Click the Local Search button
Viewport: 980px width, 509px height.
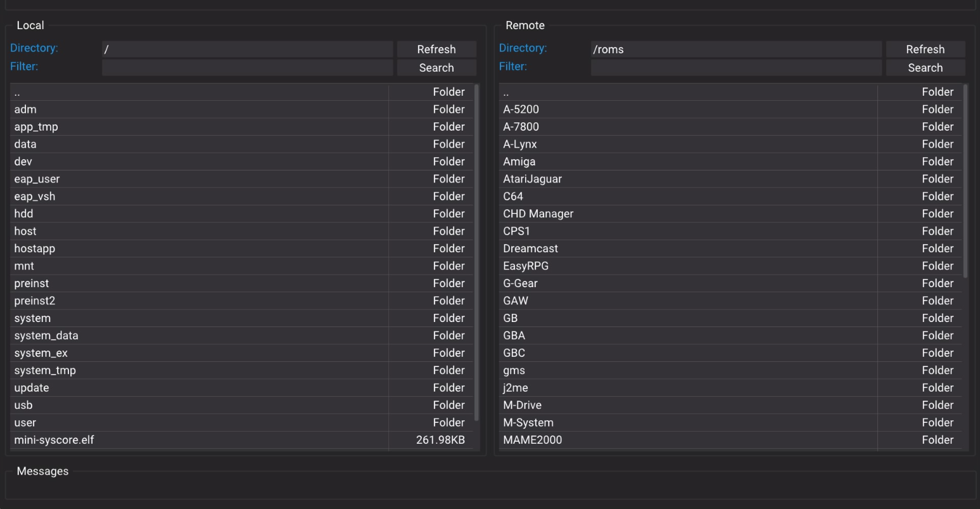[436, 68]
